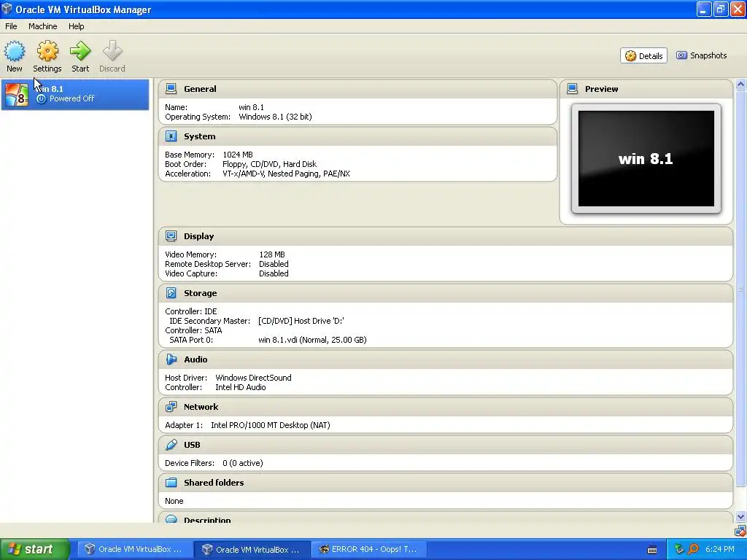
Task: Click the Audio section speaker icon
Action: click(x=171, y=359)
